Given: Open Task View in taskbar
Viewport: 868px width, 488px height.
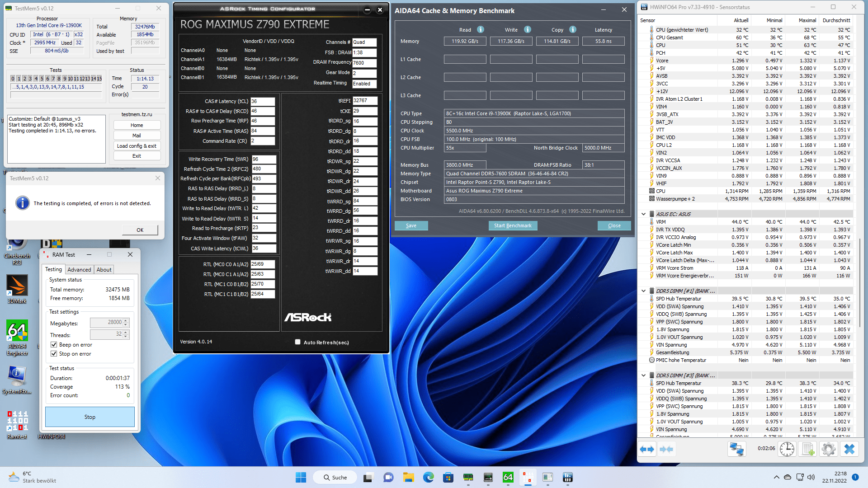Looking at the screenshot, I should (x=368, y=477).
